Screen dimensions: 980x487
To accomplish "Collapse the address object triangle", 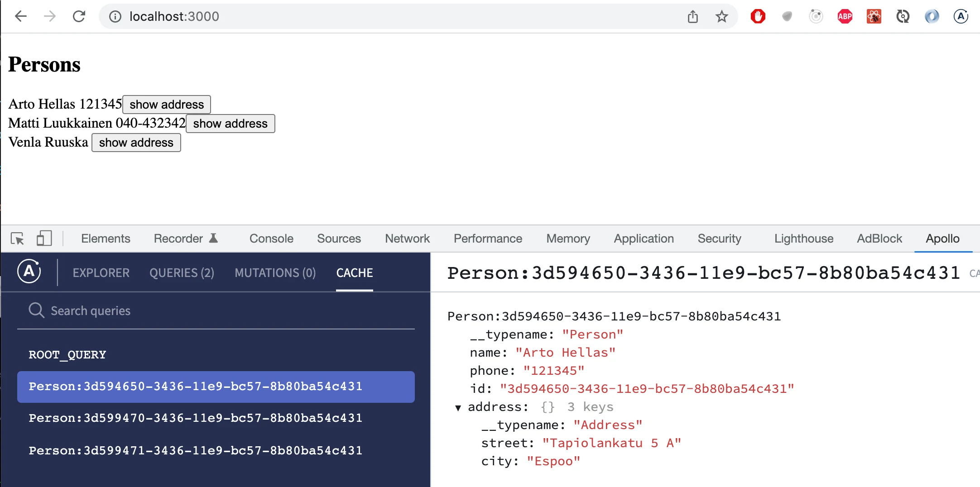I will (x=458, y=408).
